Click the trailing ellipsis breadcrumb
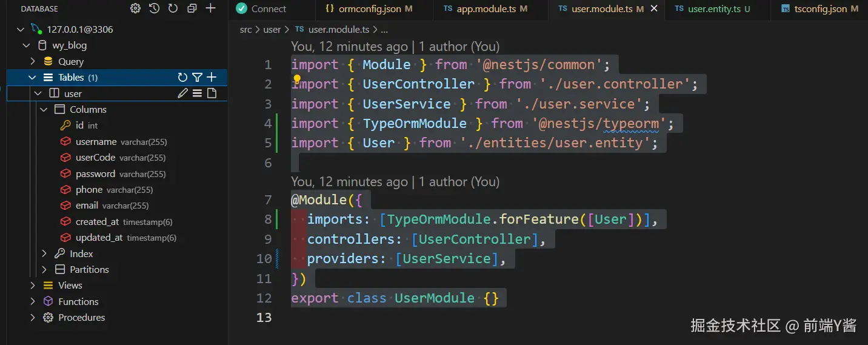 click(384, 29)
